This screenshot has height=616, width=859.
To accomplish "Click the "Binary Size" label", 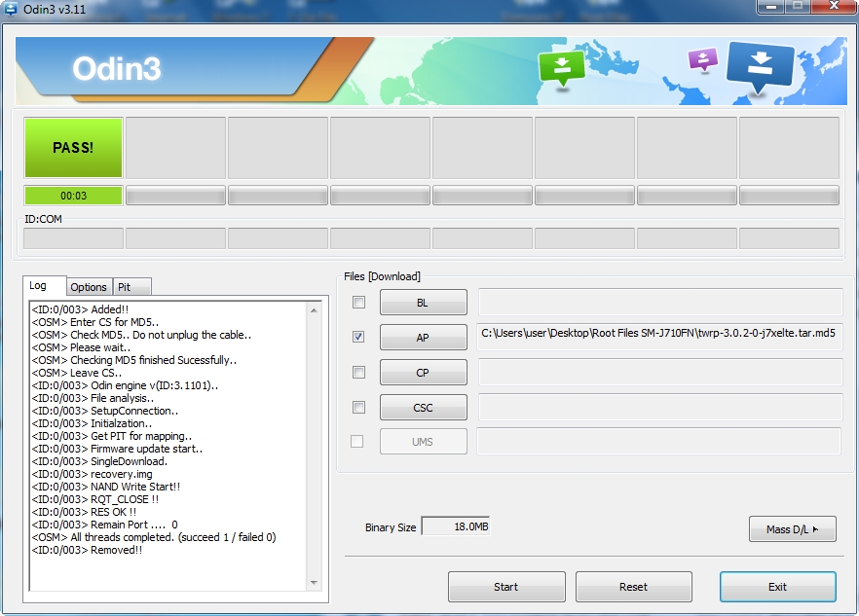I will point(391,526).
